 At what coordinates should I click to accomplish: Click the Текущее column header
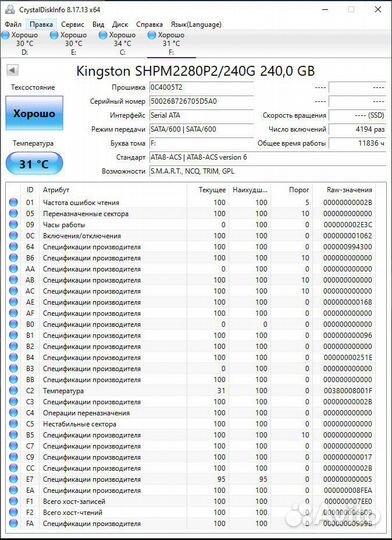(x=212, y=190)
